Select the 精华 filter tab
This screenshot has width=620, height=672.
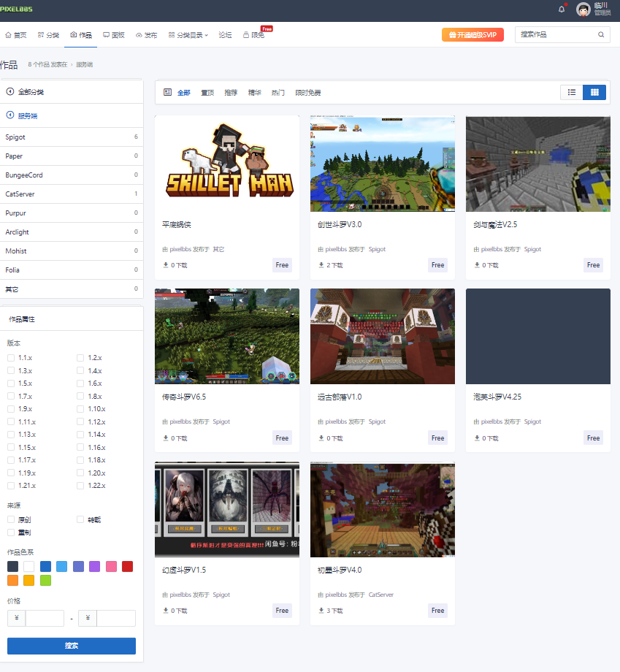pos(255,93)
